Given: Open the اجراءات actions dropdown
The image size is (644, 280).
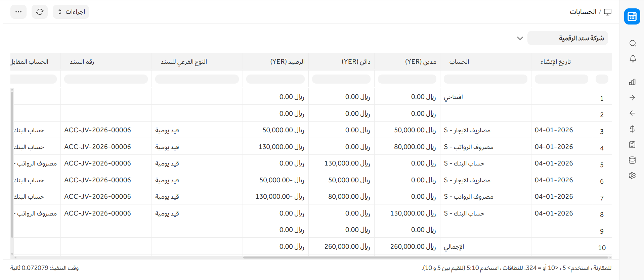Looking at the screenshot, I should click(71, 12).
